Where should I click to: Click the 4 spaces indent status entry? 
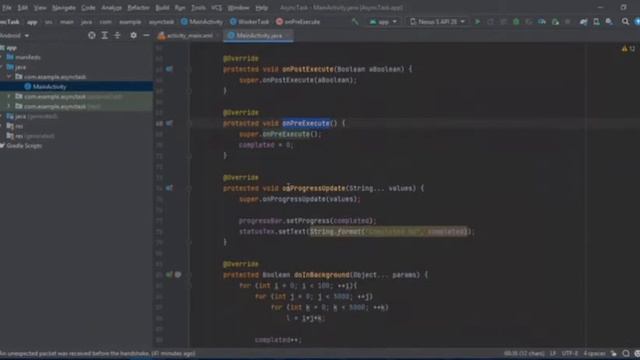594,353
